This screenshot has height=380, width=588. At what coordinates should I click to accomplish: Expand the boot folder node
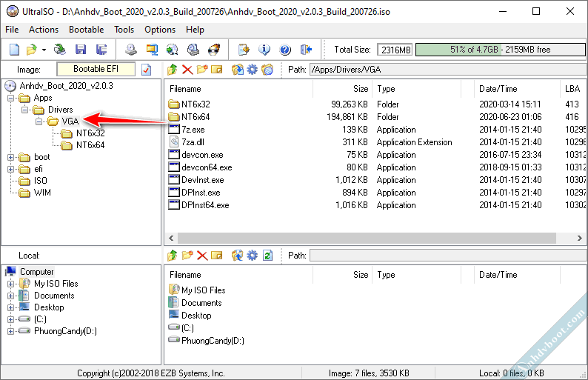(x=10, y=158)
